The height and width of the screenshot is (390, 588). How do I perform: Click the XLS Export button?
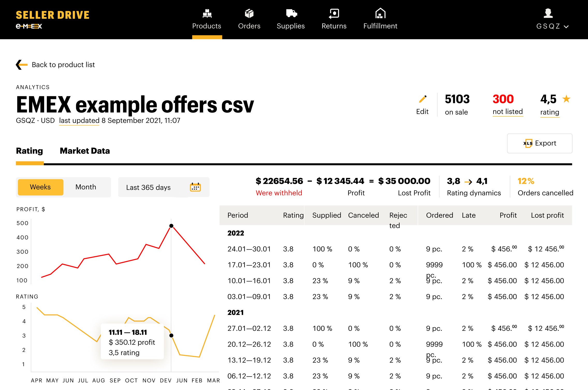(x=539, y=143)
